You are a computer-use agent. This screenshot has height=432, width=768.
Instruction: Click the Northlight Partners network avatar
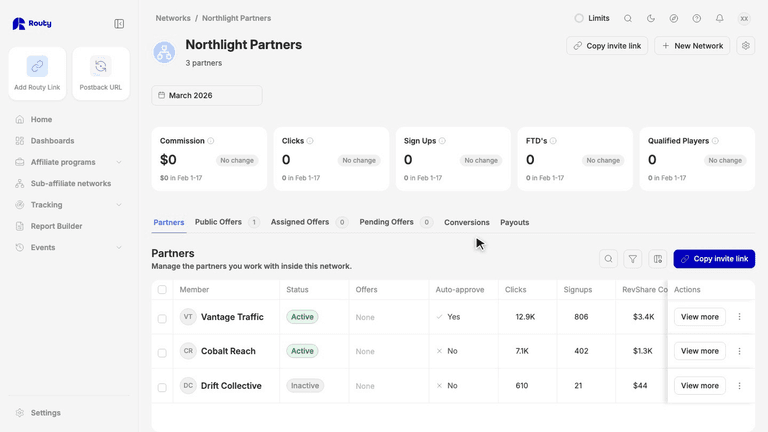[x=164, y=52]
